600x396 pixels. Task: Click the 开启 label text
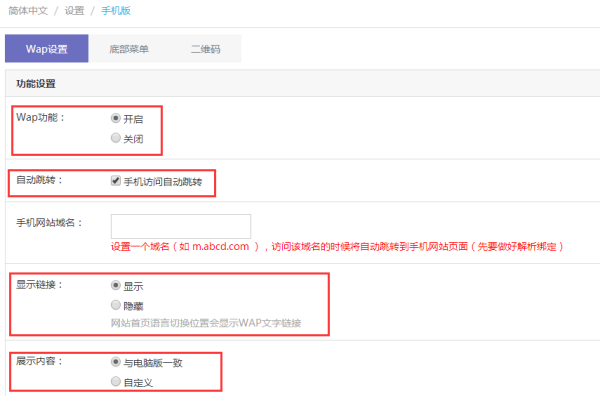click(x=133, y=119)
